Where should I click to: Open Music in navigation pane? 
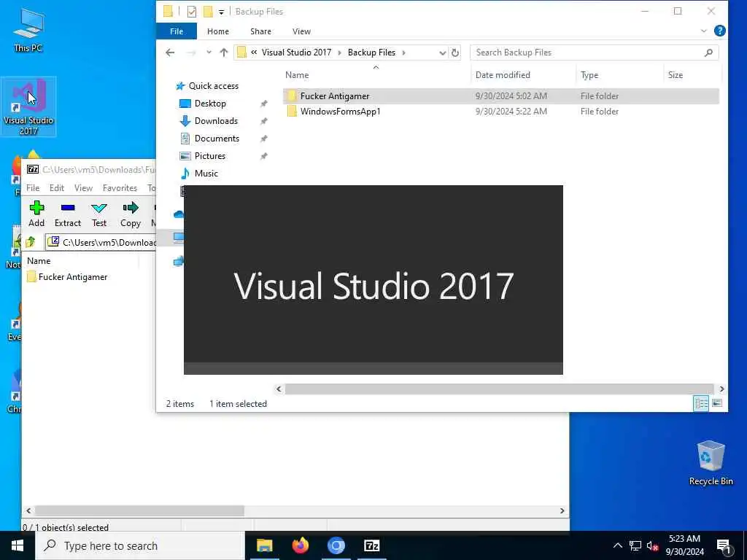[206, 174]
